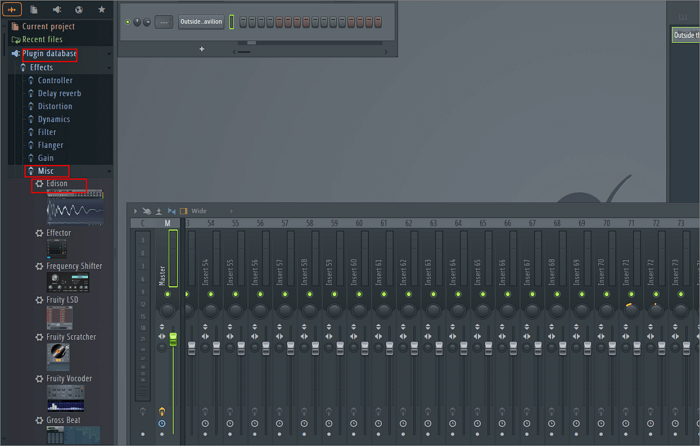Viewport: 700px width, 446px height.
Task: Click the Fruity Scratcher gear icon
Action: (x=39, y=337)
